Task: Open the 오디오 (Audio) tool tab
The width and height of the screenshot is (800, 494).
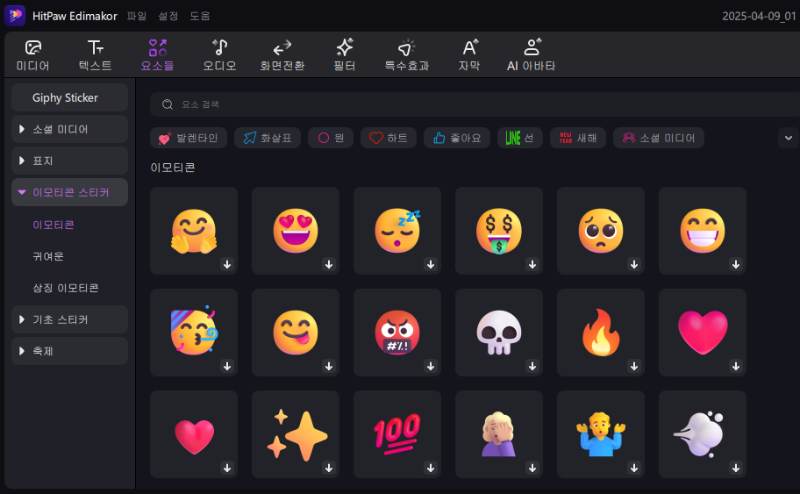Action: pyautogui.click(x=219, y=56)
